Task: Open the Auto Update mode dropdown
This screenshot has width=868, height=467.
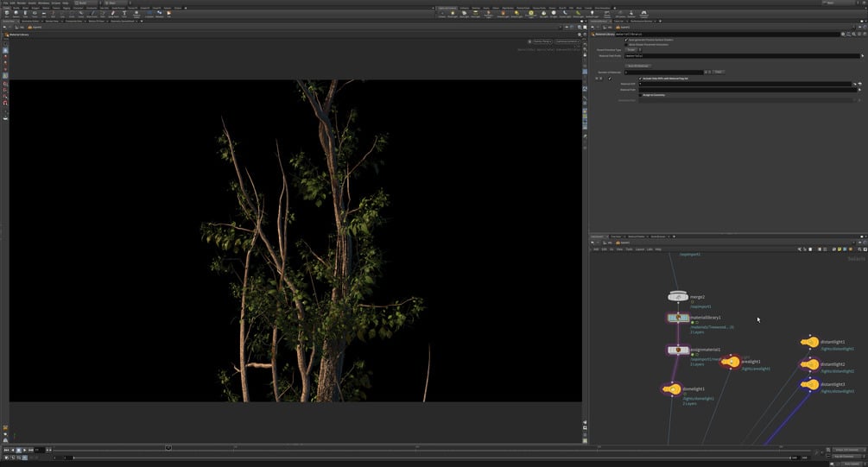Action: click(852, 464)
